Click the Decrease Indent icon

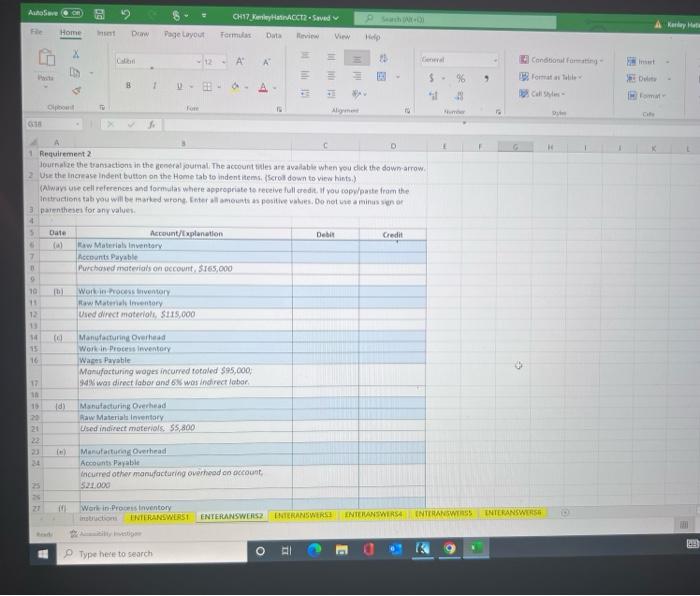coord(304,93)
